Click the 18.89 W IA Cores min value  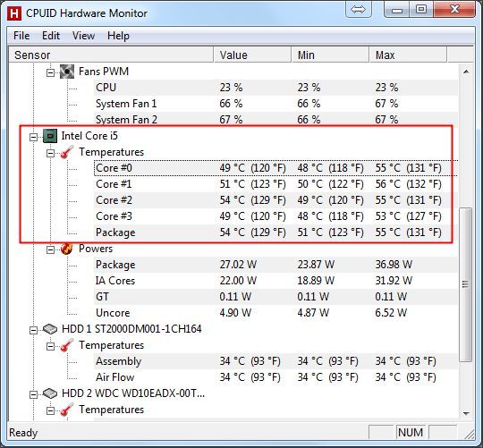316,281
